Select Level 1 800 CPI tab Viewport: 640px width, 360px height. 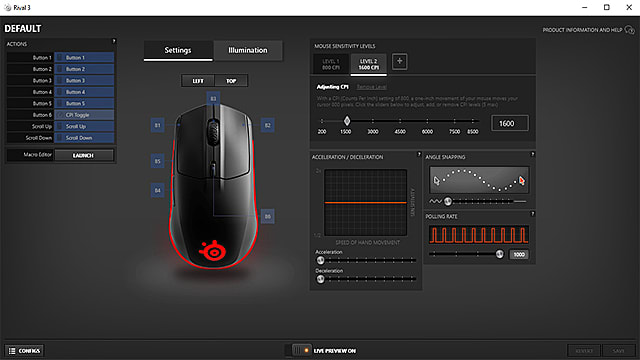coord(331,64)
